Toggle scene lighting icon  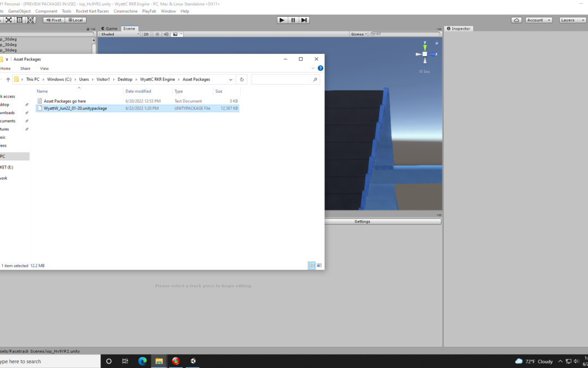tap(157, 34)
